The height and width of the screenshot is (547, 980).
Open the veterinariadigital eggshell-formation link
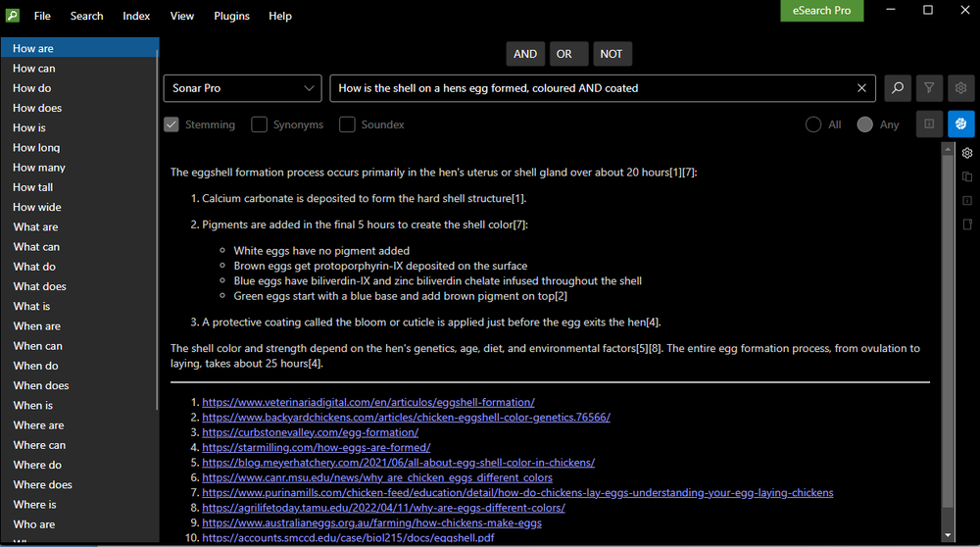[x=368, y=402]
